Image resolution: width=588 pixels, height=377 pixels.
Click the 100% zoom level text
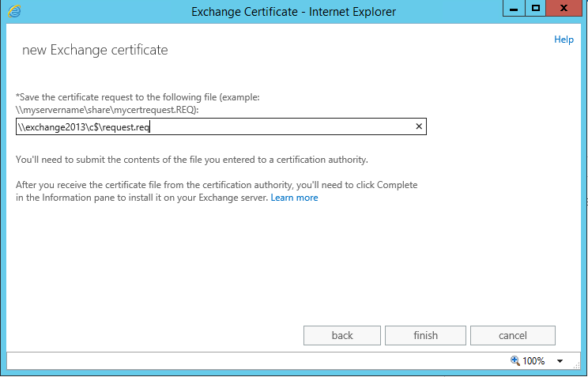point(533,361)
